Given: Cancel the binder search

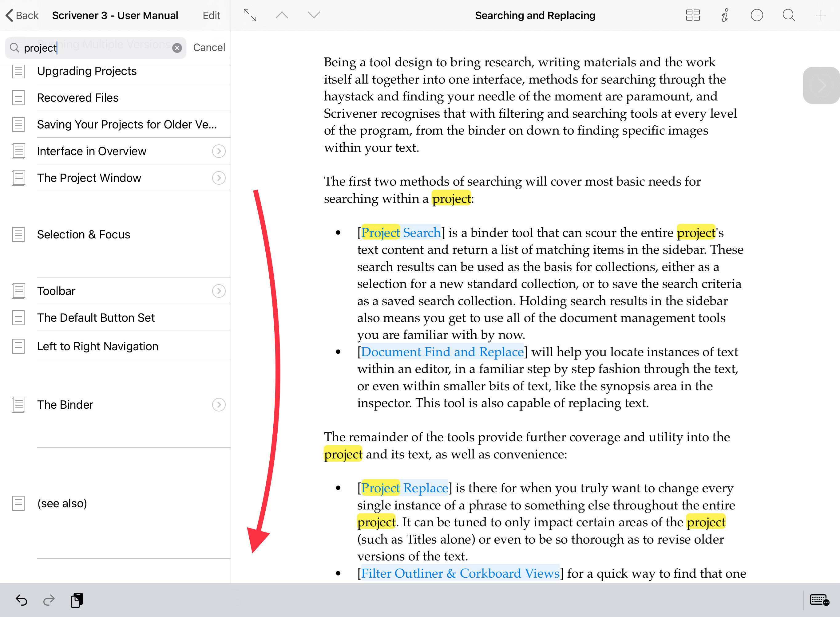Looking at the screenshot, I should click(209, 47).
